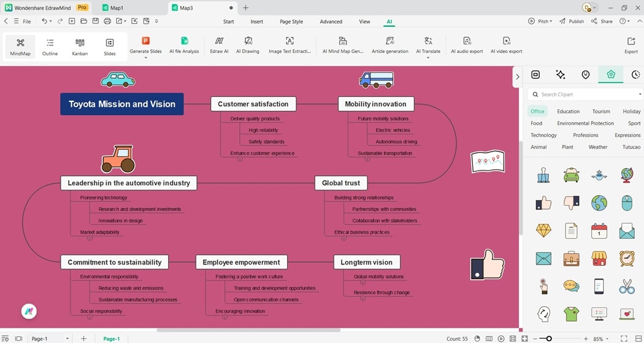Image resolution: width=644 pixels, height=343 pixels.
Task: Open the Page Style ribbon tab
Action: (291, 21)
